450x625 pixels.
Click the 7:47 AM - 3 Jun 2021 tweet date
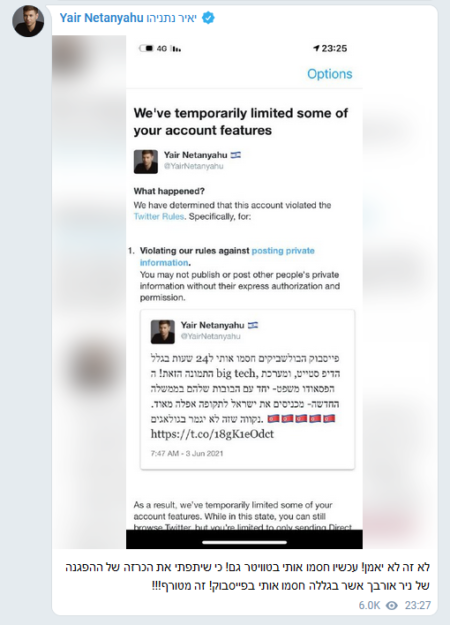[x=187, y=453]
